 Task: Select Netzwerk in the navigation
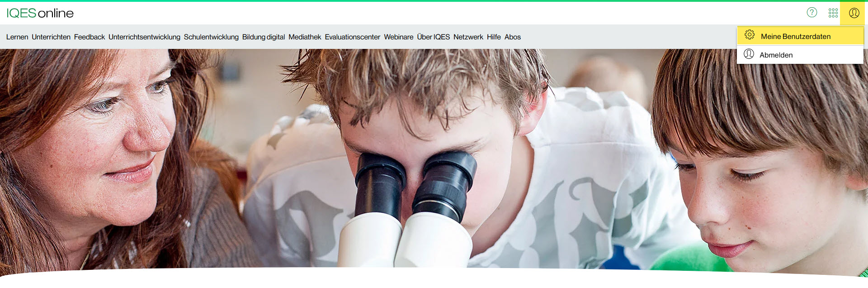pos(468,37)
